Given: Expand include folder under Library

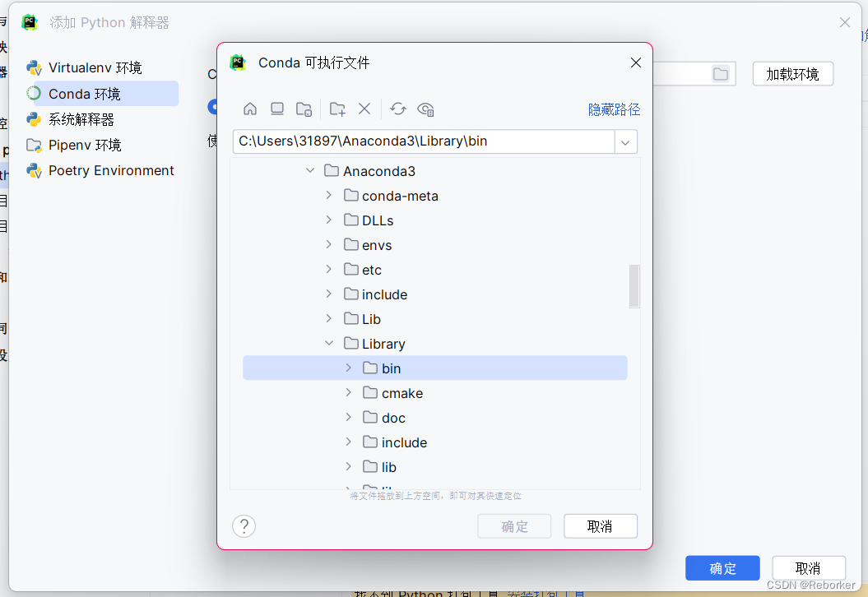Looking at the screenshot, I should (348, 442).
